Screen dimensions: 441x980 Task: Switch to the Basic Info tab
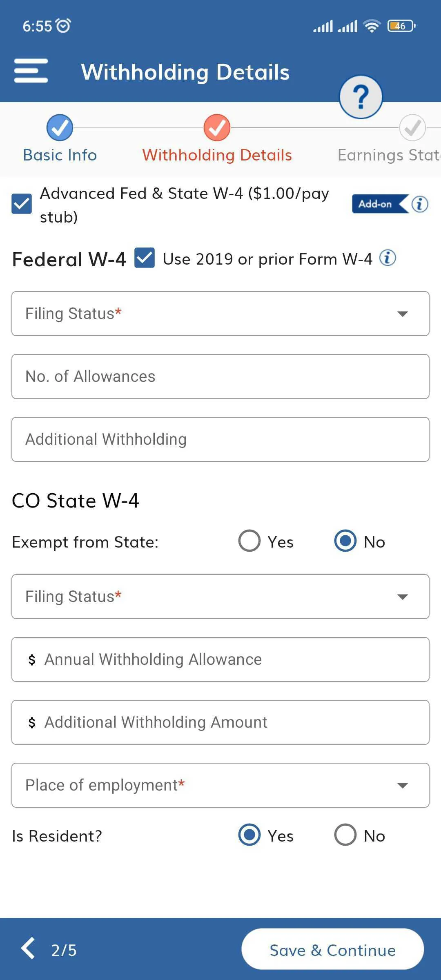click(x=59, y=155)
